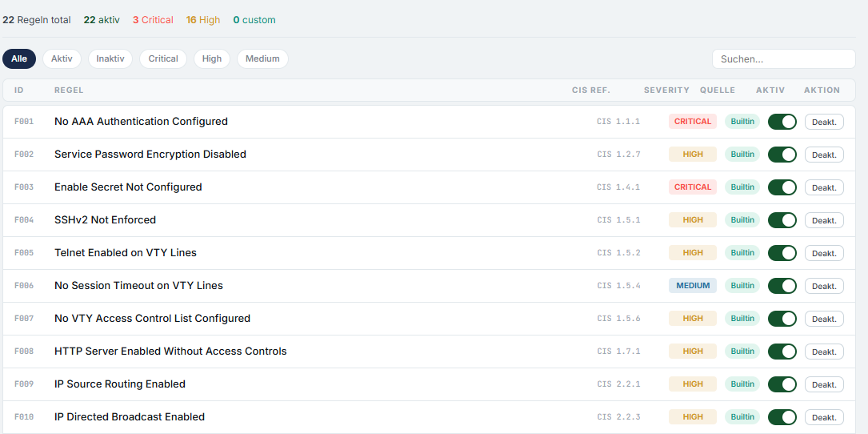The height and width of the screenshot is (434, 868).
Task: Disable Telnet Enabled on VTY Lines toggle
Action: pos(782,253)
